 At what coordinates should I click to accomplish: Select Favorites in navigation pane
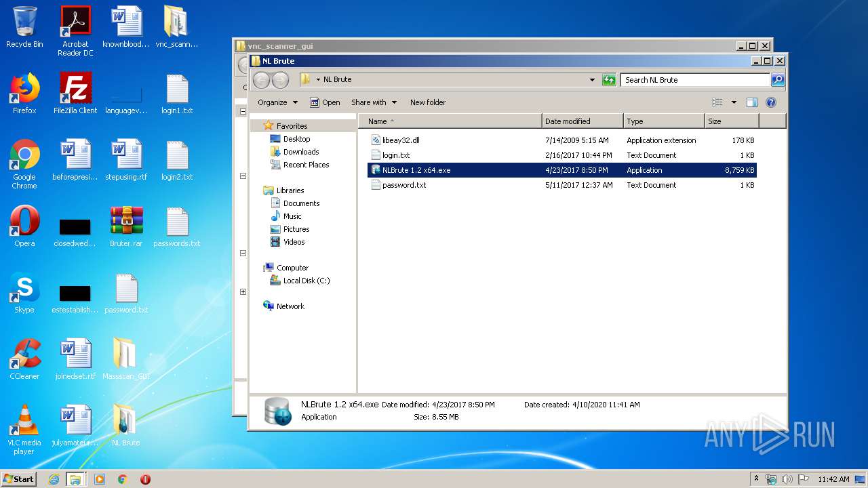292,126
